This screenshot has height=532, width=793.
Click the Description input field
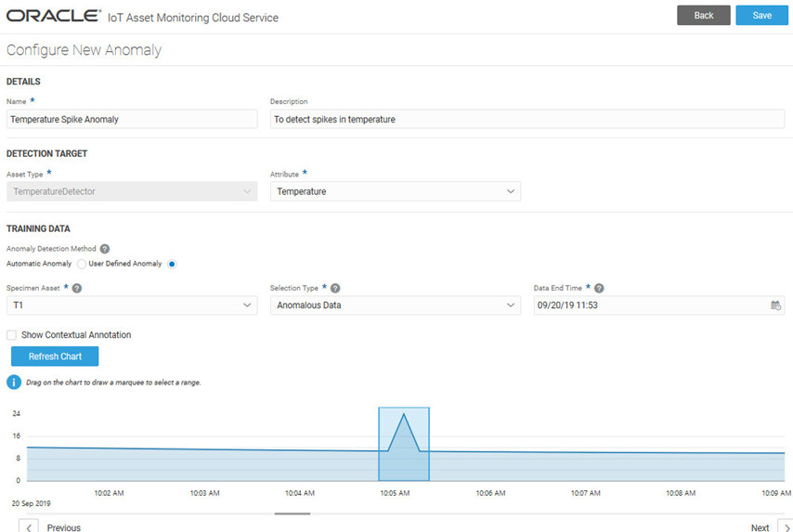(527, 120)
